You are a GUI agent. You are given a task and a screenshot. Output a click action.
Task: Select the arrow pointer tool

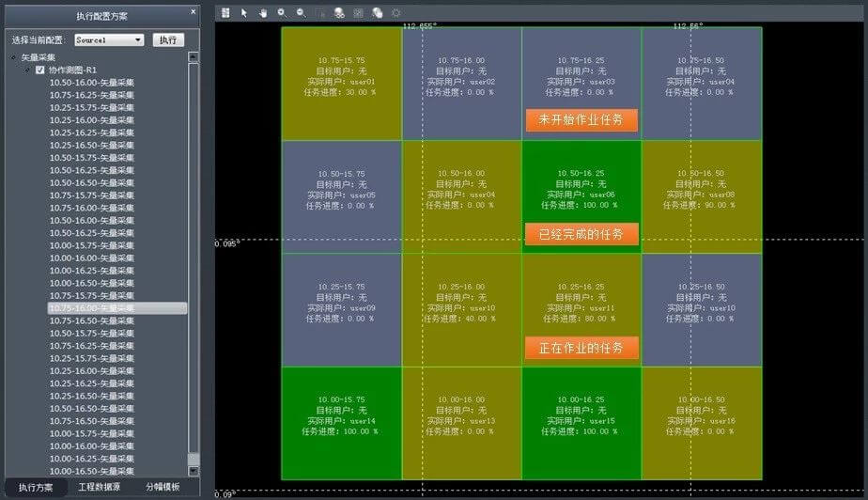244,13
